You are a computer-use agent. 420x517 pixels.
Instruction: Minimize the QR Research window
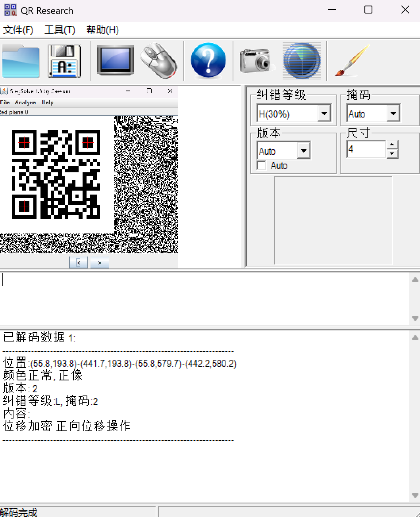pos(332,10)
